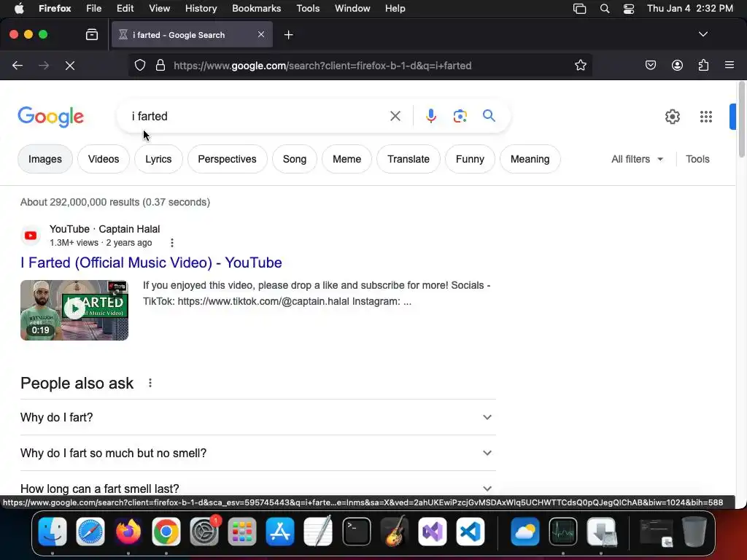Open System Settings from the Dock
747x560 pixels.
[204, 532]
